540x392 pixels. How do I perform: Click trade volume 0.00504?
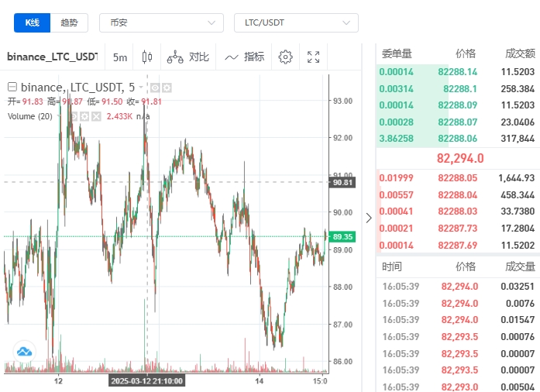point(518,387)
